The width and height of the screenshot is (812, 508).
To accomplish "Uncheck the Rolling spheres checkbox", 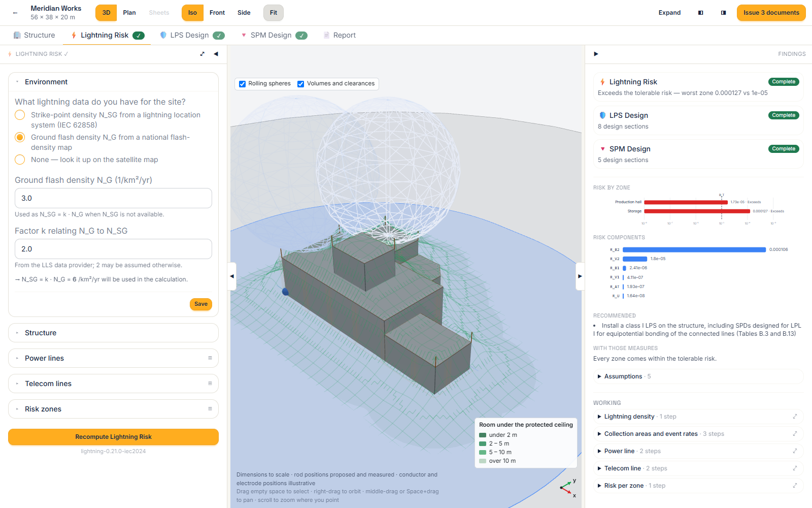I will [x=243, y=84].
